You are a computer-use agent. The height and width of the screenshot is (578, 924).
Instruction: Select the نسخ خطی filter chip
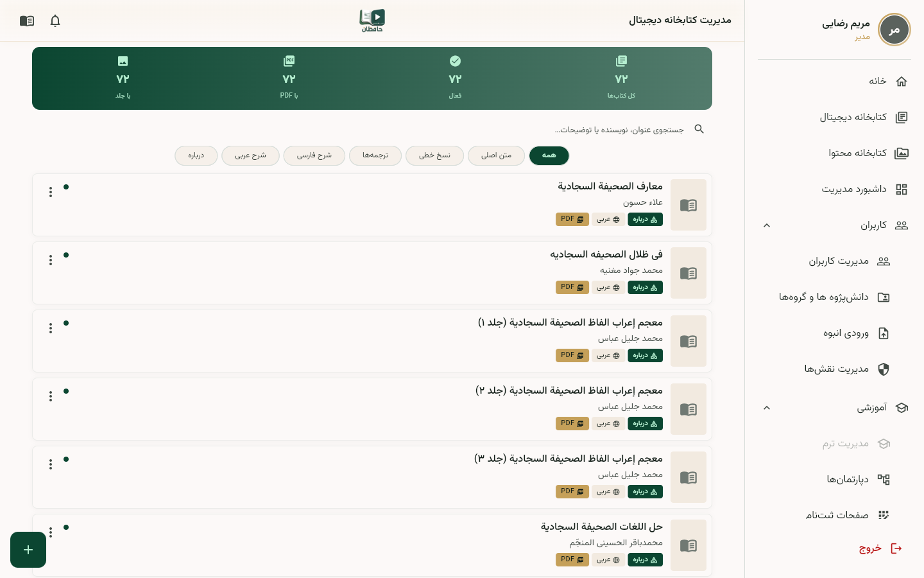click(x=434, y=155)
